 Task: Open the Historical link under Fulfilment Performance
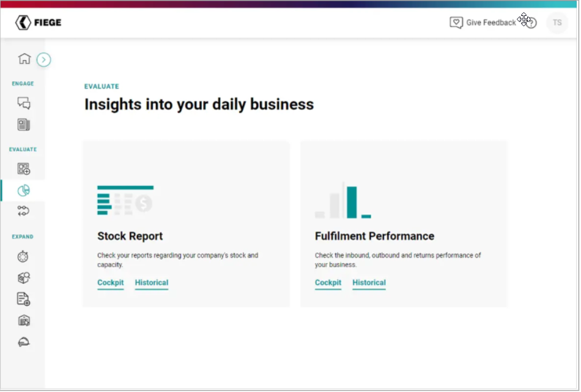click(369, 283)
